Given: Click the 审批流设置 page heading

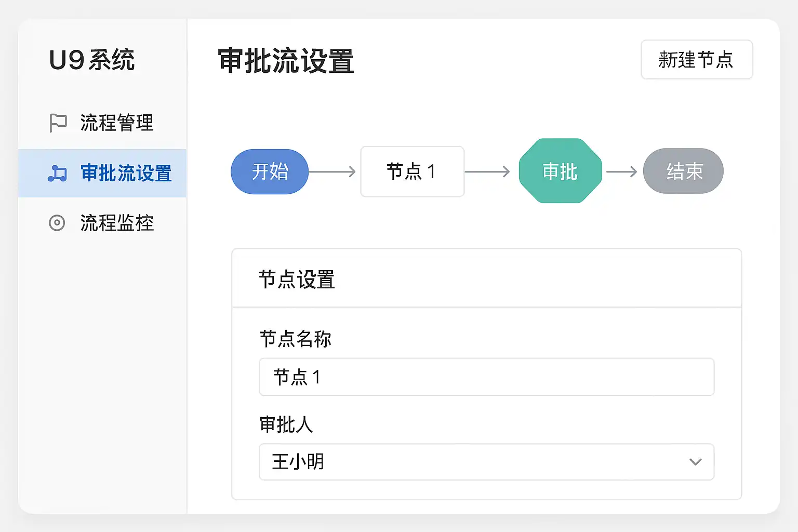Looking at the screenshot, I should (286, 61).
